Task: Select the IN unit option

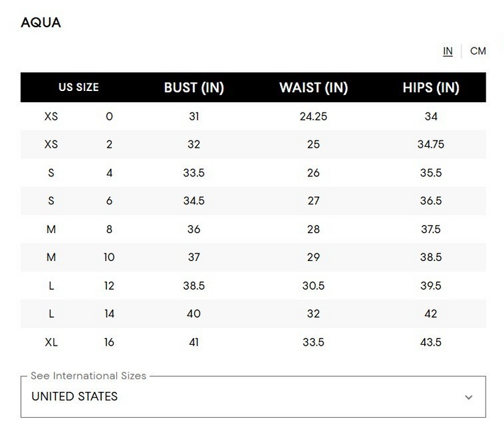Action: (x=448, y=51)
